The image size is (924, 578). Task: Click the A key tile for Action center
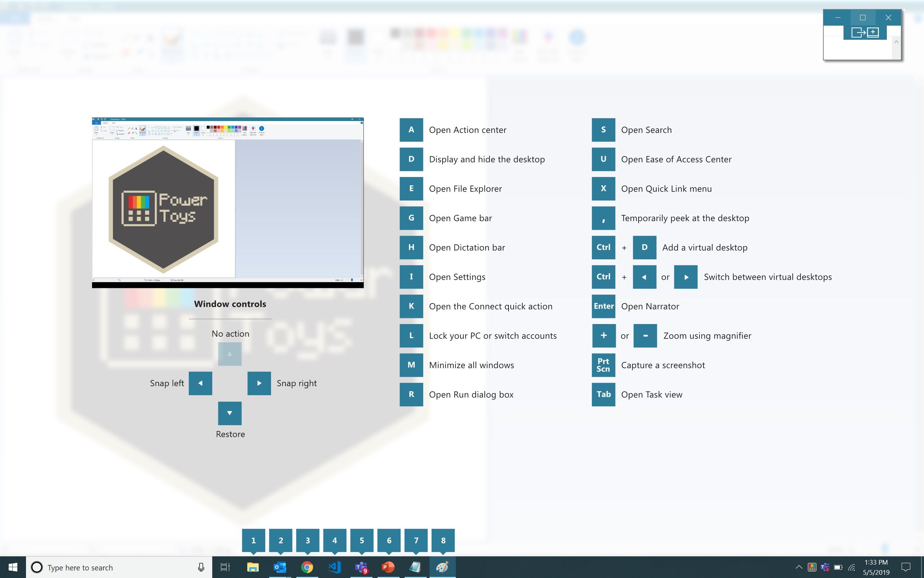coord(411,130)
